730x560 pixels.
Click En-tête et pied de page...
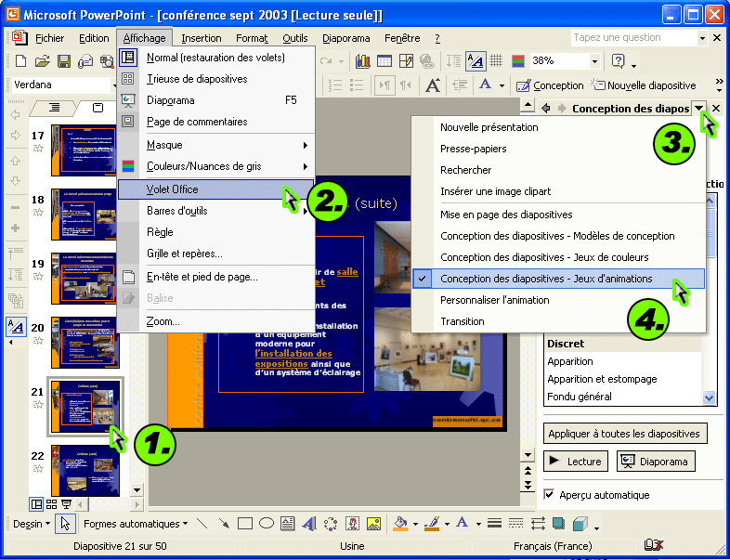[x=216, y=278]
